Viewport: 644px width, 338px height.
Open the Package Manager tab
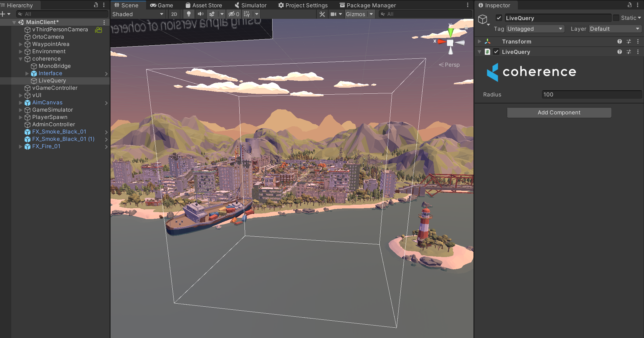(x=368, y=5)
